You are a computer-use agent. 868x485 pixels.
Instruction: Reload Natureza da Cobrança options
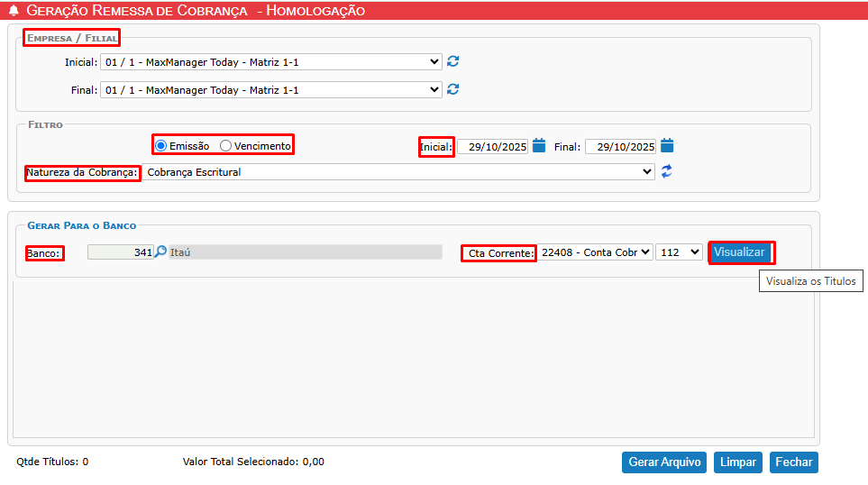point(667,171)
